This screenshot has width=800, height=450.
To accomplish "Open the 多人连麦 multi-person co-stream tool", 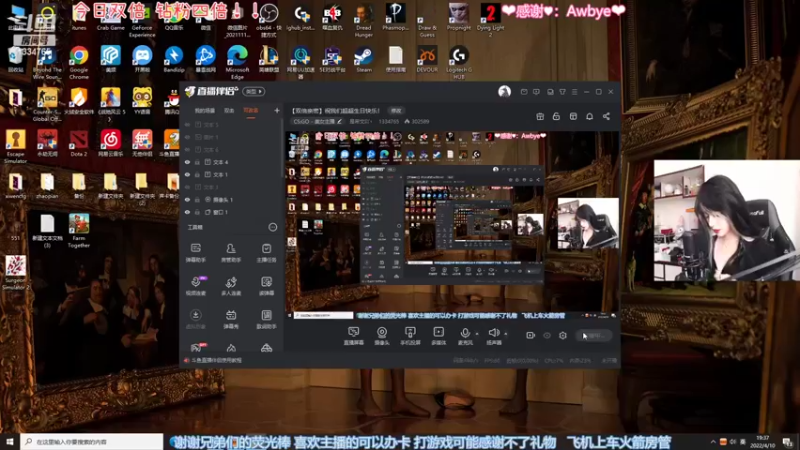I will tap(231, 286).
